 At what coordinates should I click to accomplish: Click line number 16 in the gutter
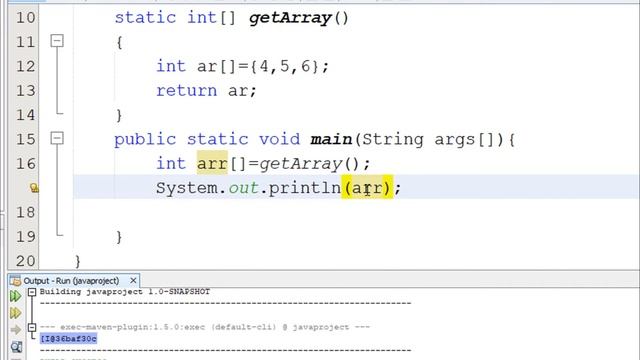(26, 164)
